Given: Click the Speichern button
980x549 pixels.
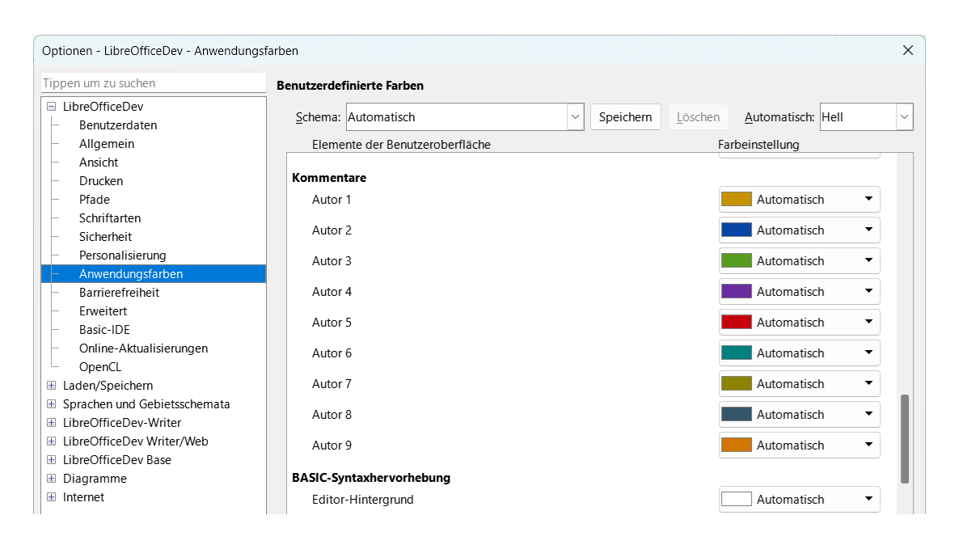Looking at the screenshot, I should point(625,117).
